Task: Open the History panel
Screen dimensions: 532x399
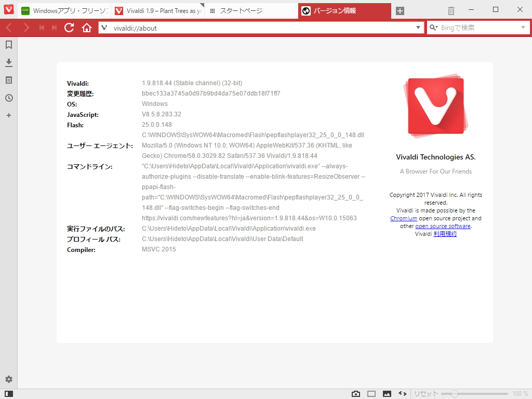Action: click(8, 98)
